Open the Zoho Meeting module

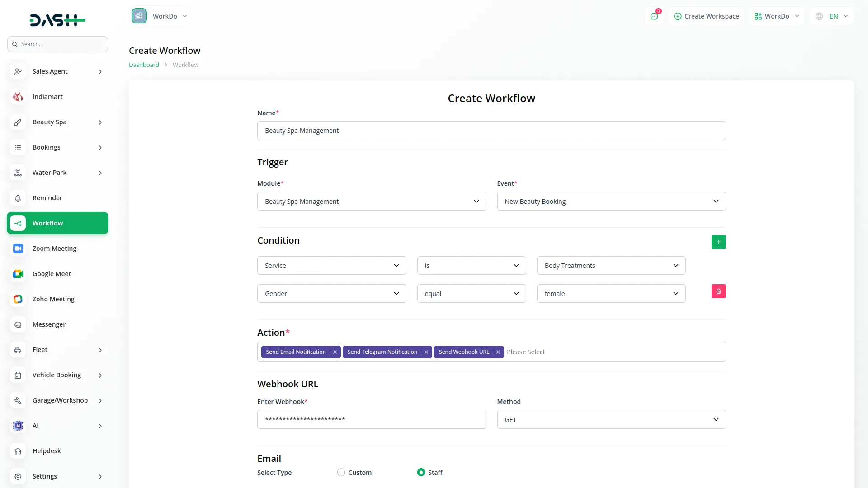[53, 299]
